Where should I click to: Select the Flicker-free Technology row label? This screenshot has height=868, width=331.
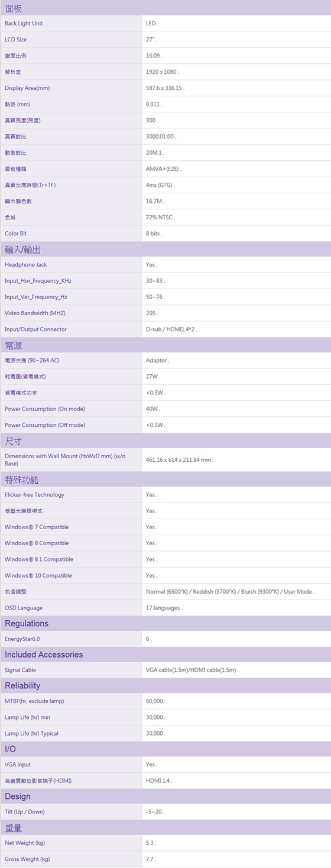[34, 494]
